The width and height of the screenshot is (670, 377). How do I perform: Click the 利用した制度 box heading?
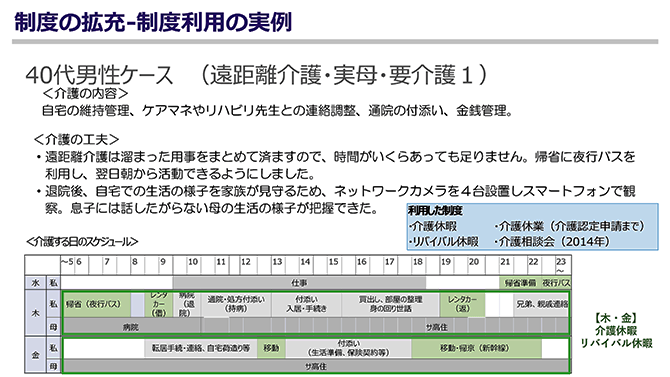pyautogui.click(x=435, y=211)
